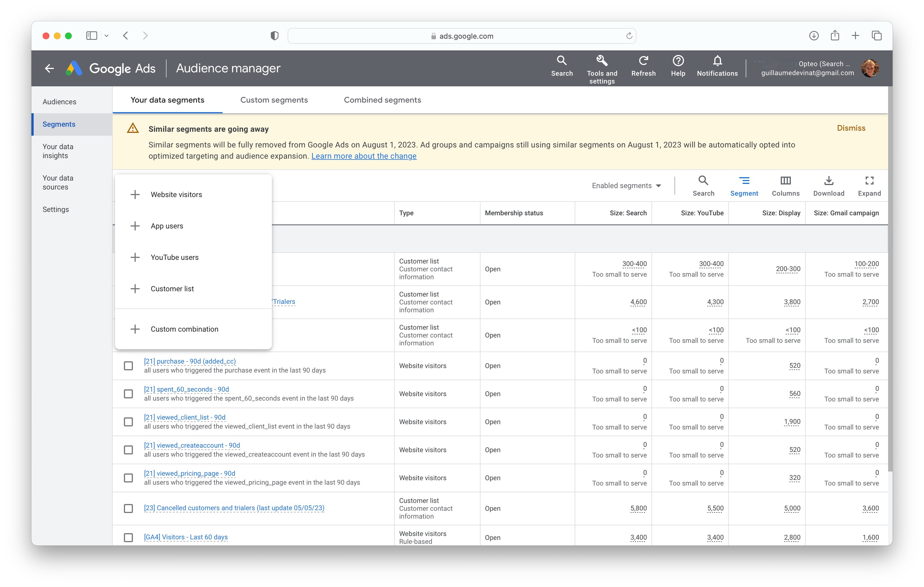
Task: Click the ads.google.com address bar
Action: [x=462, y=36]
